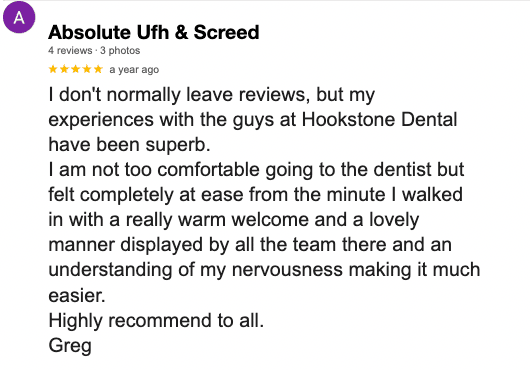Click the words "Hookstone Dental" in the review

[379, 119]
